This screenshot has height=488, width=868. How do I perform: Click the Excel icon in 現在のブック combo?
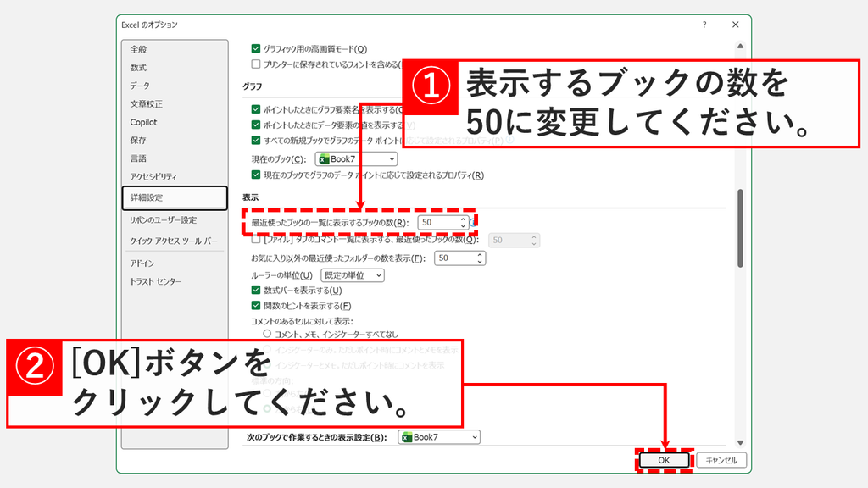click(x=325, y=159)
